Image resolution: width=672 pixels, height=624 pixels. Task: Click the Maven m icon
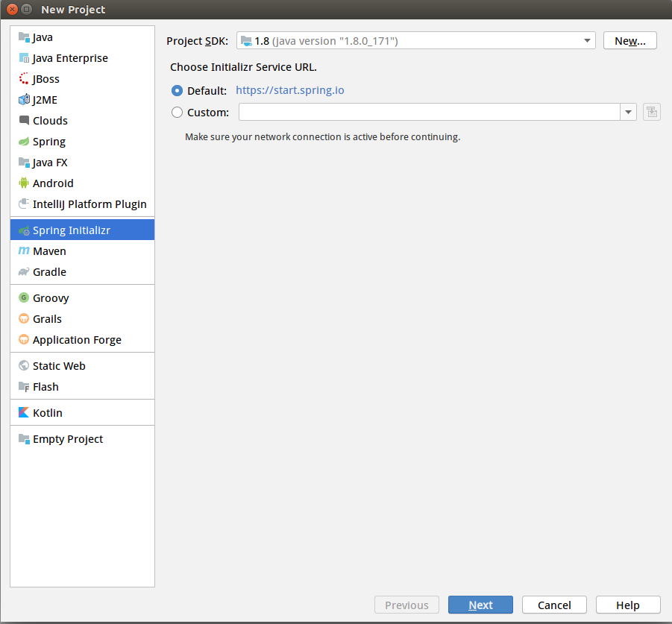(x=24, y=250)
